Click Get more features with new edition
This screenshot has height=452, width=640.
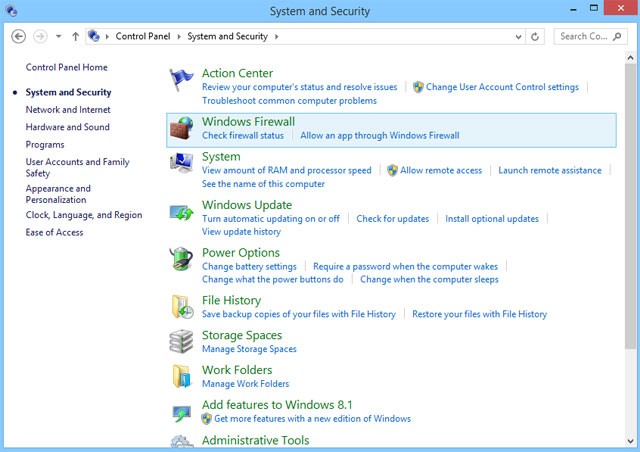(312, 419)
